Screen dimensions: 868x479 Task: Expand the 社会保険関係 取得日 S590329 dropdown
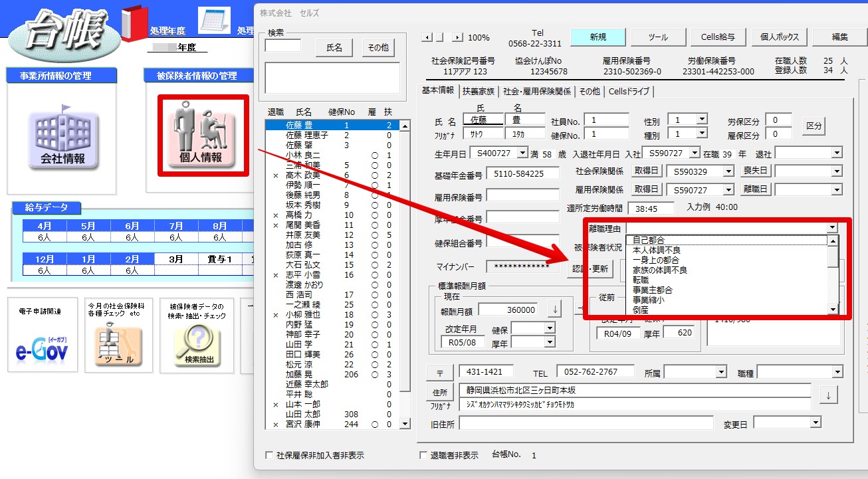click(x=730, y=171)
